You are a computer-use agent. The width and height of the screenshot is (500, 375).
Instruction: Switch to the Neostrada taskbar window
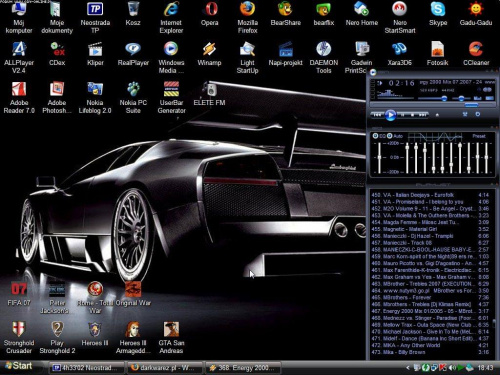[87, 368]
